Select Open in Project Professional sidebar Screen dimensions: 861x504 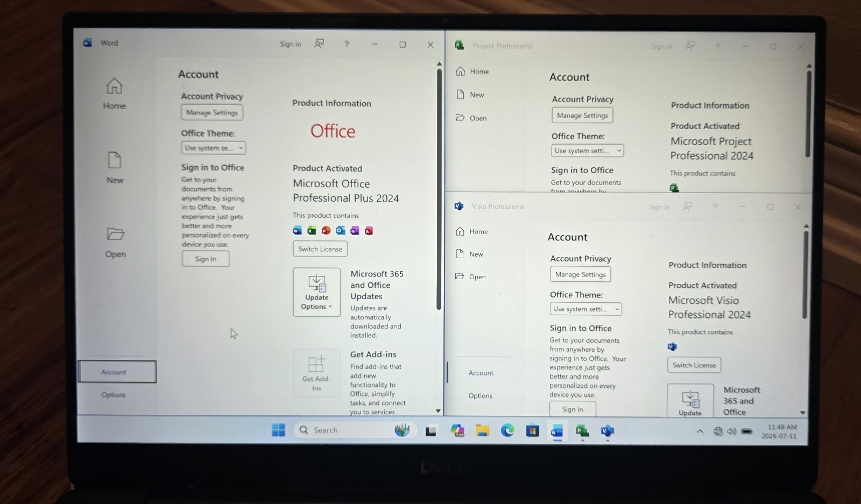click(471, 118)
